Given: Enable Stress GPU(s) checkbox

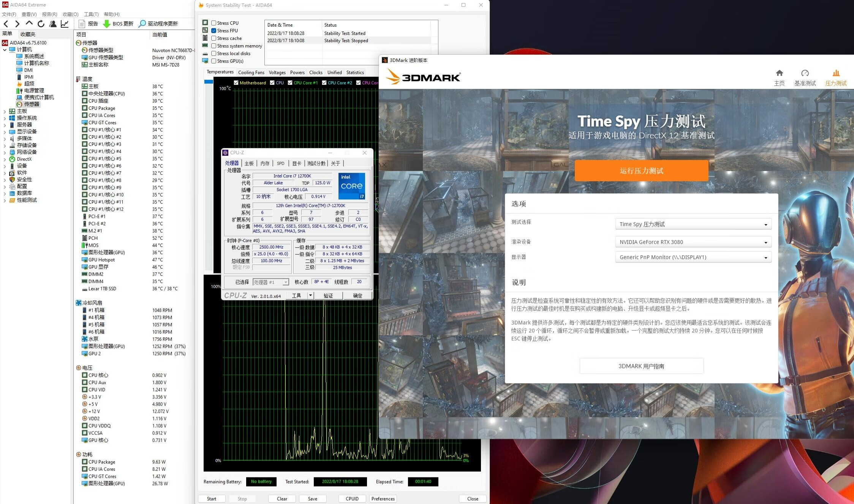Looking at the screenshot, I should (x=214, y=61).
